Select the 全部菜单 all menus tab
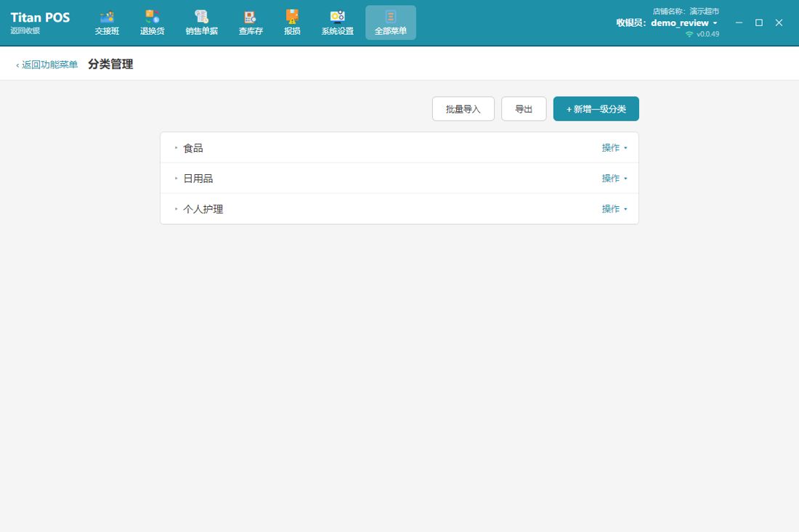799x532 pixels. 391,23
